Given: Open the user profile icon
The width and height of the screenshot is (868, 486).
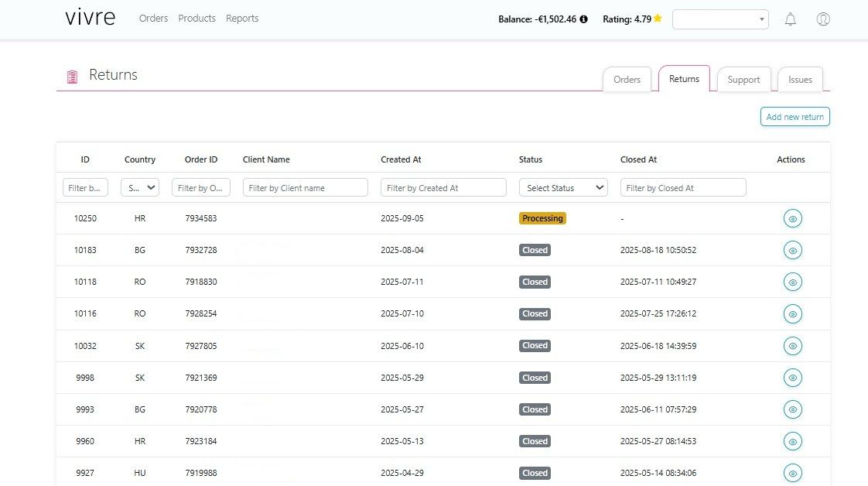Looking at the screenshot, I should (x=823, y=19).
